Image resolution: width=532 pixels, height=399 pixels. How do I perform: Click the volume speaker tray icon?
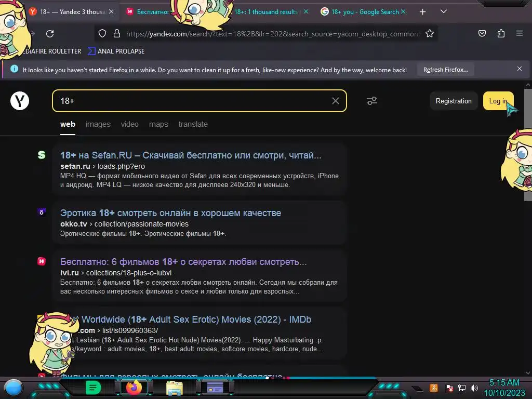tap(474, 388)
